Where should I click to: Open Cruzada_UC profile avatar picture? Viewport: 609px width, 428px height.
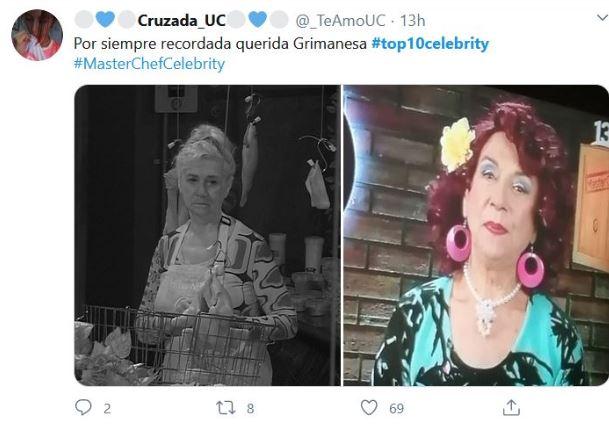(37, 35)
